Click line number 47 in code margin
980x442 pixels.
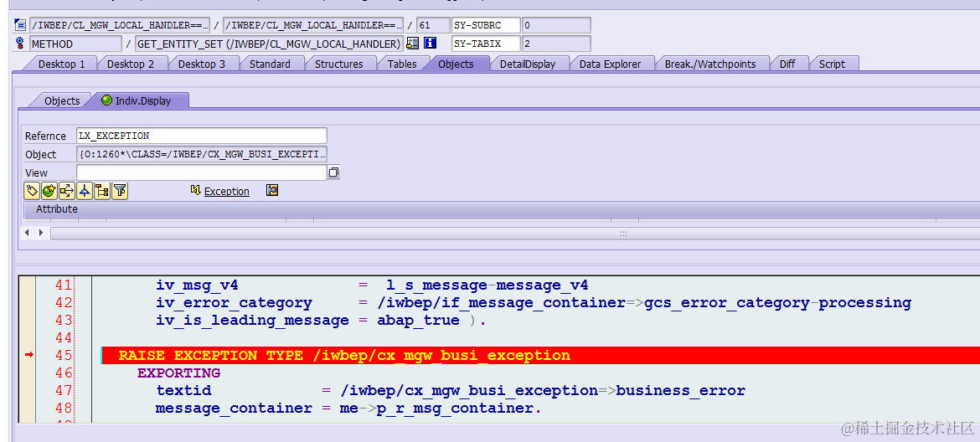click(x=64, y=390)
